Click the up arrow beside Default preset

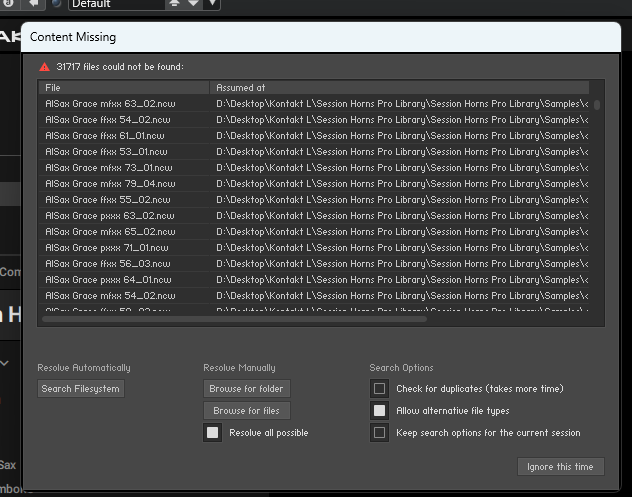pyautogui.click(x=173, y=4)
